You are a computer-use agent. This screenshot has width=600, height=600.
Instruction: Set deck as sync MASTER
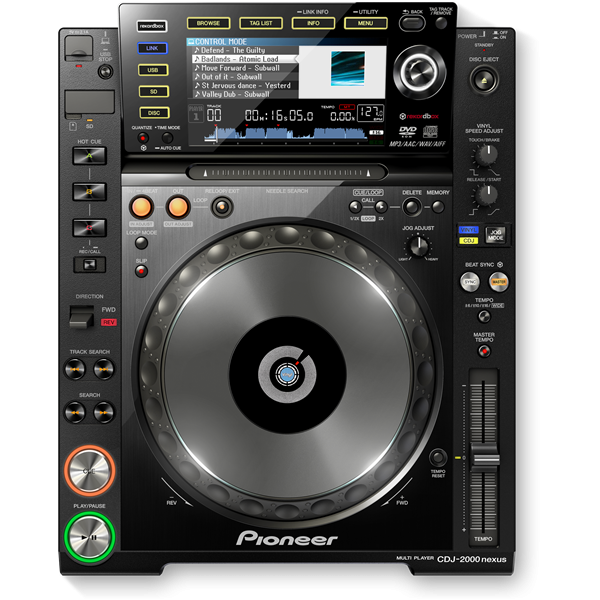(x=499, y=282)
